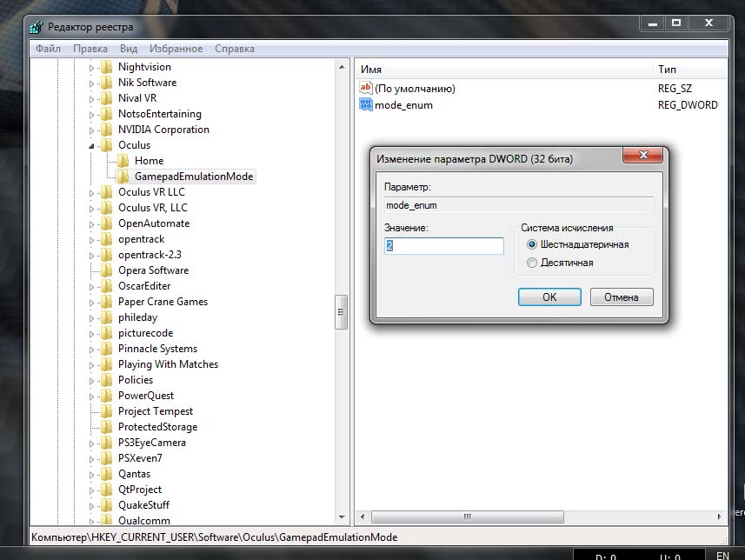The image size is (745, 560).
Task: Click the EN language indicator in tray
Action: click(722, 555)
